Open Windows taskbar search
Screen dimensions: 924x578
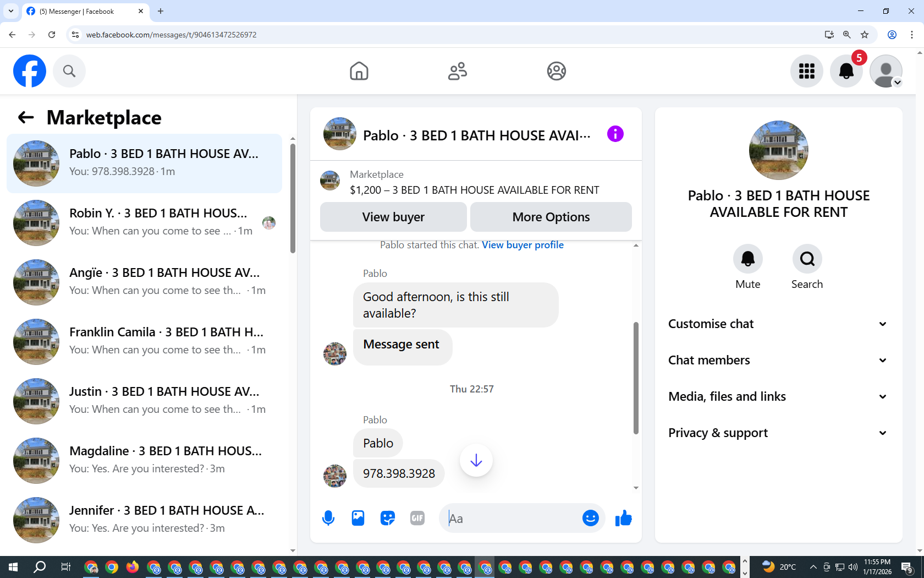click(40, 567)
